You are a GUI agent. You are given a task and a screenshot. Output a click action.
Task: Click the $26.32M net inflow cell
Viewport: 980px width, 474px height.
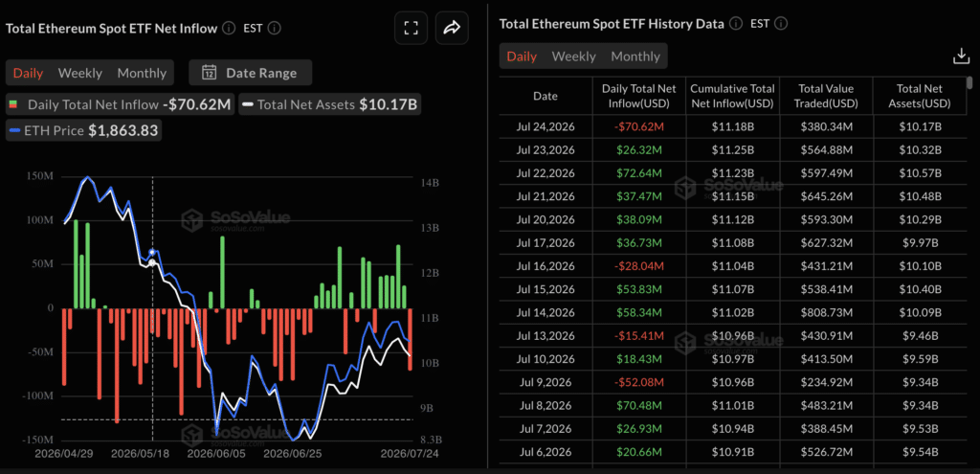click(x=638, y=150)
